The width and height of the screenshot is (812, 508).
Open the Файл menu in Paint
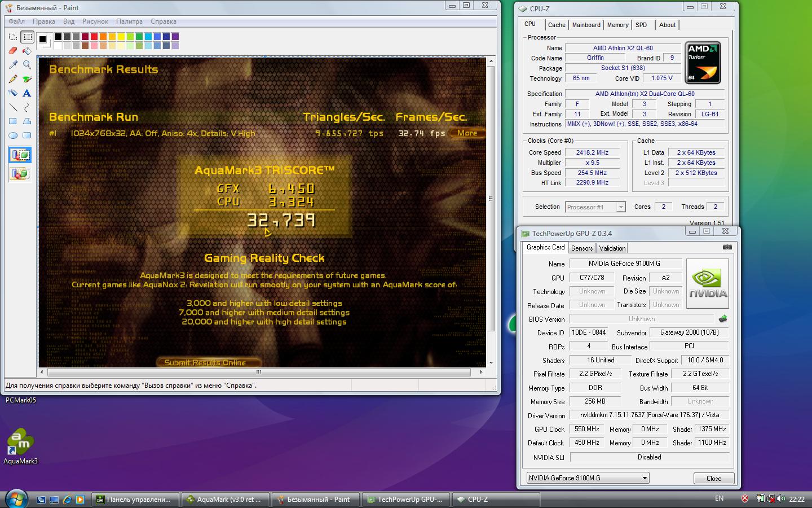[16, 21]
